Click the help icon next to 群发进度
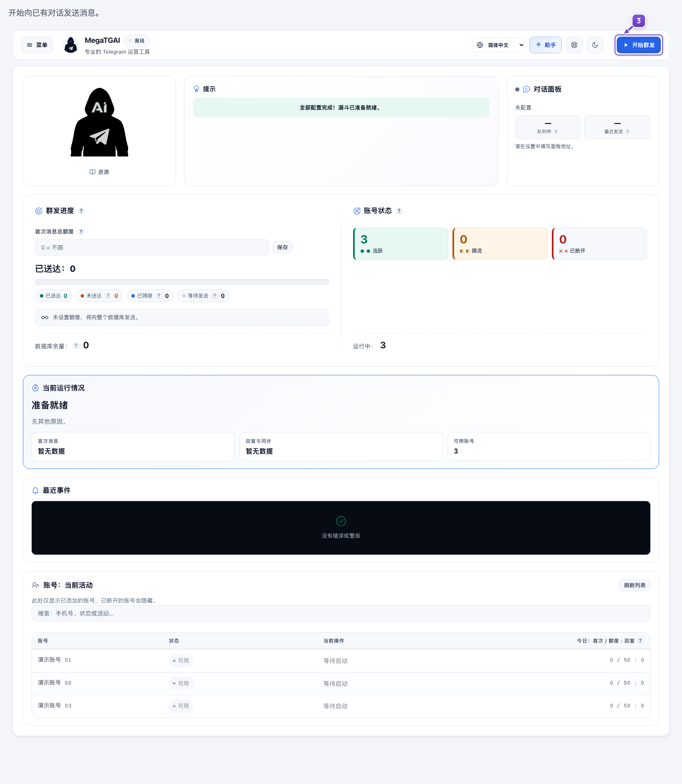This screenshot has height=784, width=682. (x=81, y=211)
